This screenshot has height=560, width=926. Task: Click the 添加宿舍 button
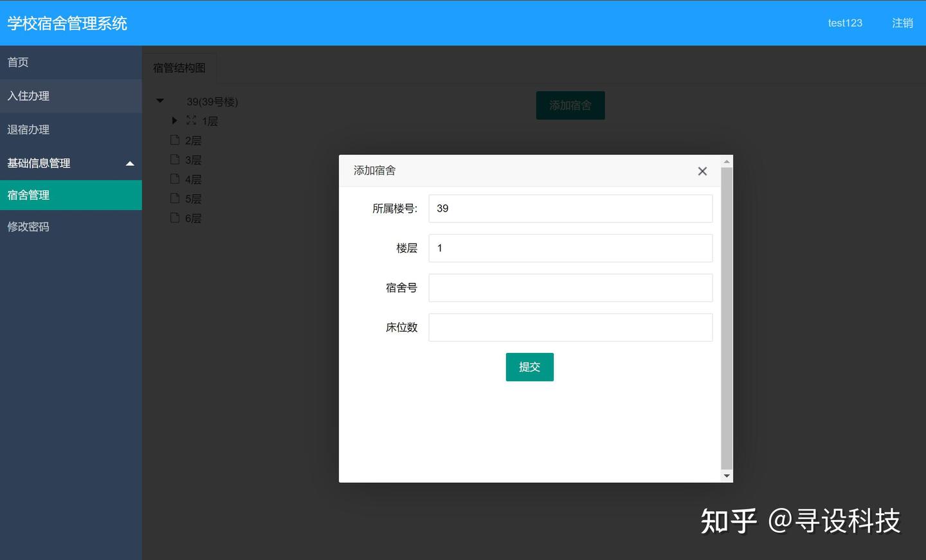[570, 105]
